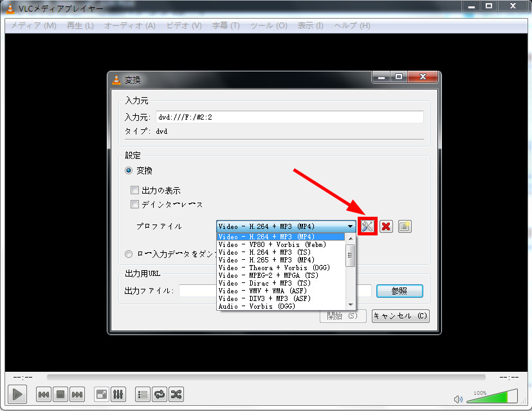Enable shuffle random playback

pyautogui.click(x=176, y=394)
